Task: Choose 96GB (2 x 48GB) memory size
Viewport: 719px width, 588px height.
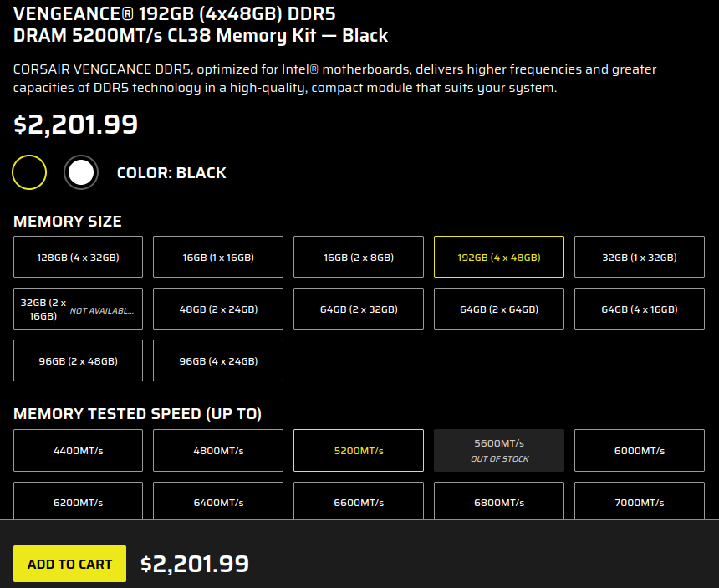Action: (x=78, y=360)
